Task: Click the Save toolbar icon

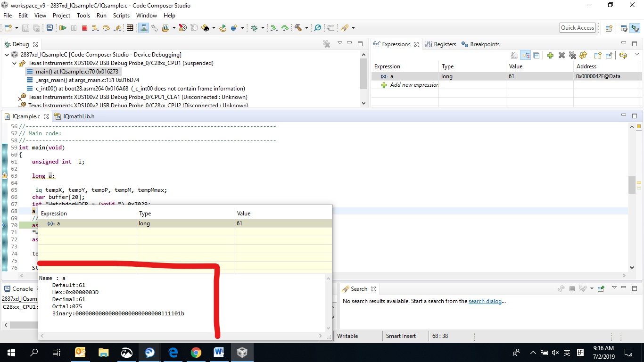Action: point(25,28)
